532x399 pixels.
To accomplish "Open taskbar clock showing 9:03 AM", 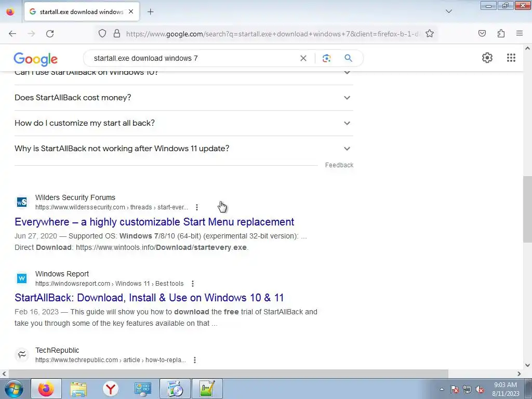I will pos(506,389).
